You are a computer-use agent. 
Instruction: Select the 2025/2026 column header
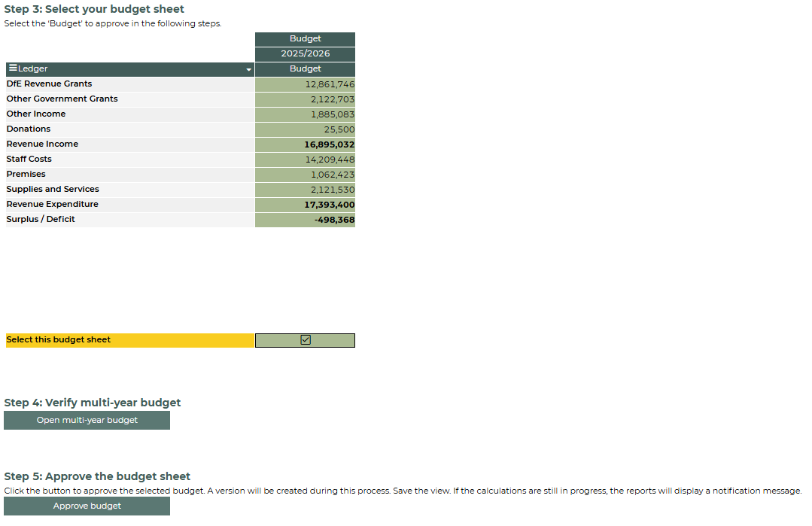305,53
